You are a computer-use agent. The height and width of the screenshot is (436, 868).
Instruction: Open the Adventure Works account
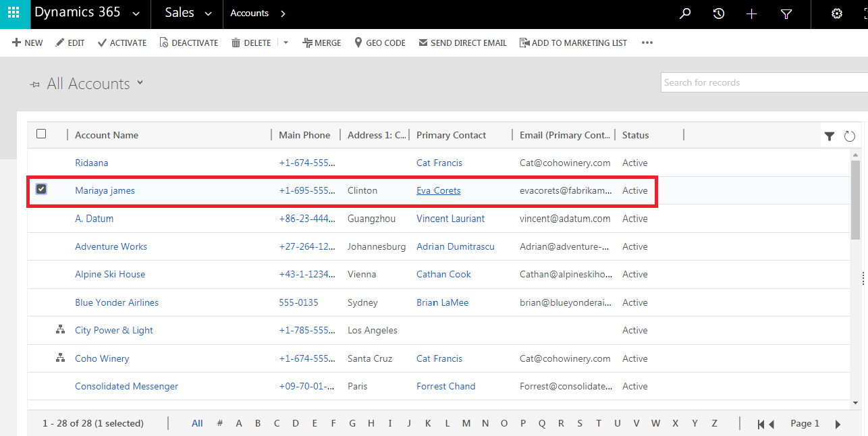coord(111,246)
